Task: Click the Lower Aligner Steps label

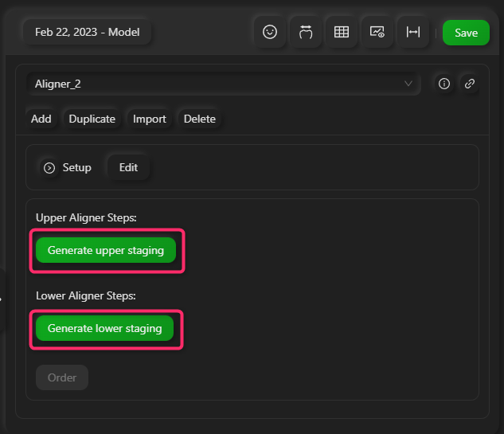Action: pyautogui.click(x=86, y=295)
